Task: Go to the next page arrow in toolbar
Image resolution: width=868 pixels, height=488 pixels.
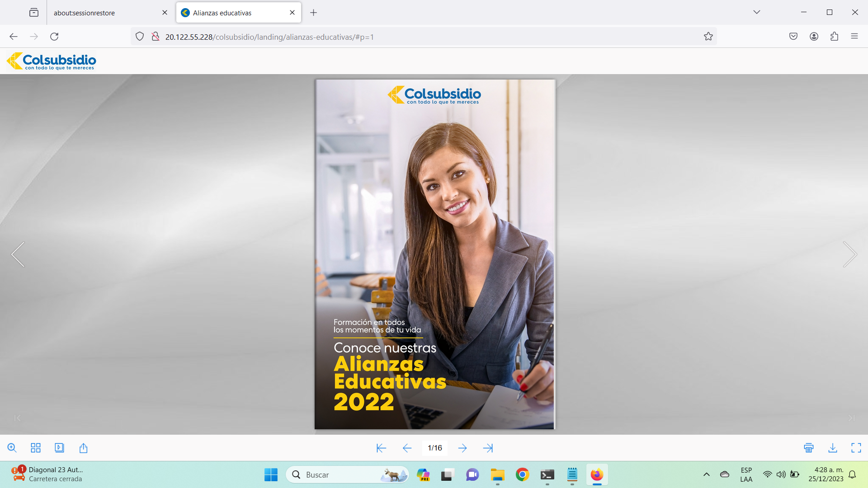Action: pos(462,448)
